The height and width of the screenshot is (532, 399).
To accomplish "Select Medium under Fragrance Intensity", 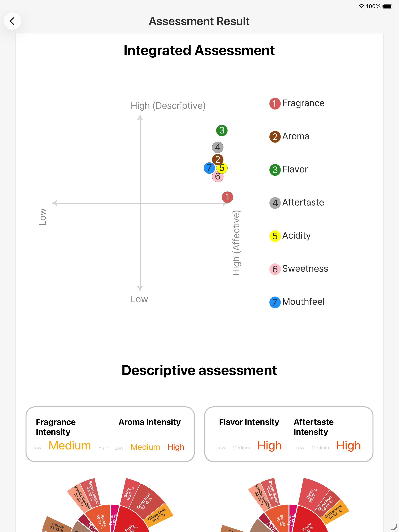I will click(x=70, y=445).
